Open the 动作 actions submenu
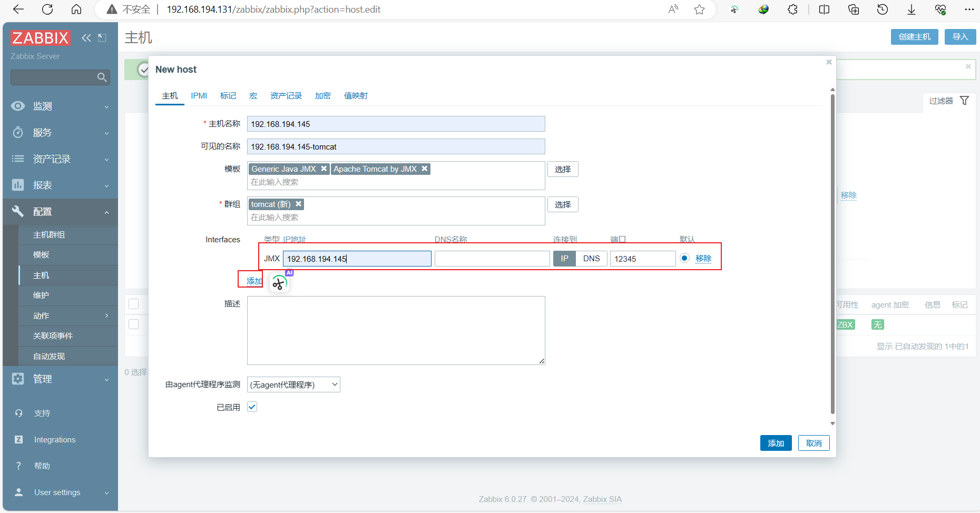Image resolution: width=980 pixels, height=513 pixels. pos(68,316)
